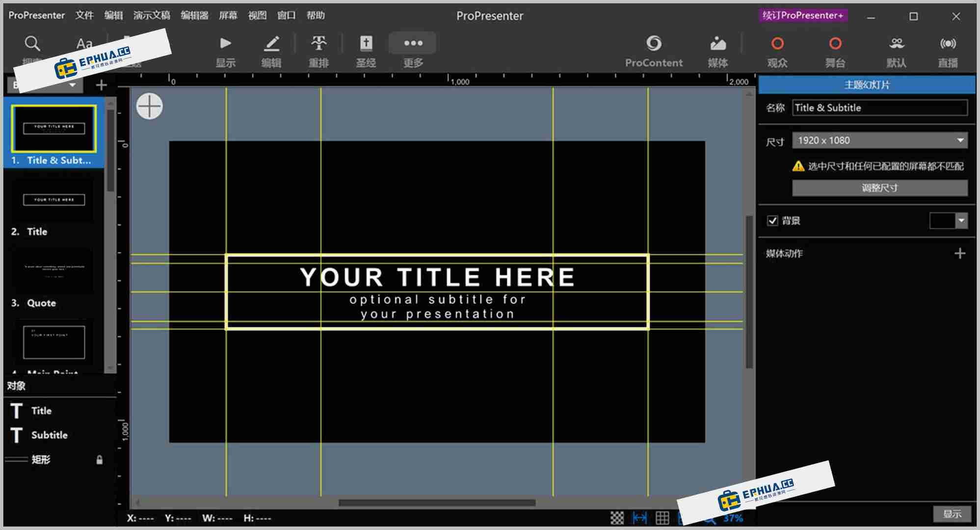Open the Bible tool
The image size is (980, 530).
click(x=366, y=44)
